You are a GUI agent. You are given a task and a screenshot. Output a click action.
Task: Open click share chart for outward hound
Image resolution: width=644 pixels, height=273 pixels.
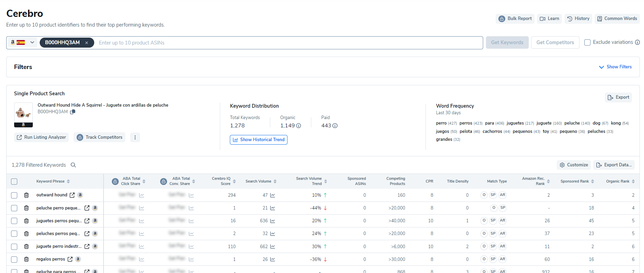(142, 195)
